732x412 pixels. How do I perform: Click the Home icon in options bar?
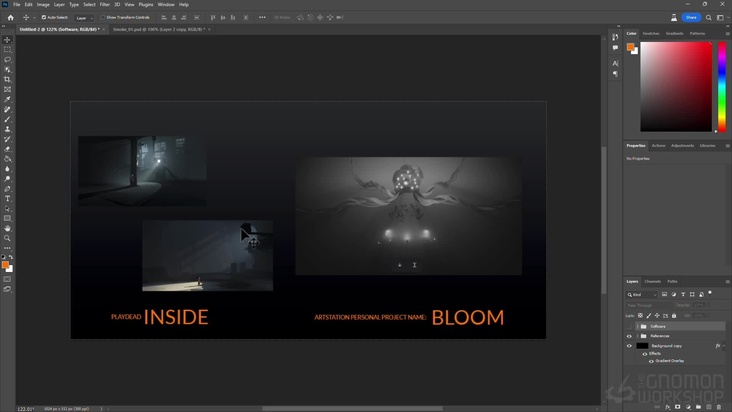(11, 17)
